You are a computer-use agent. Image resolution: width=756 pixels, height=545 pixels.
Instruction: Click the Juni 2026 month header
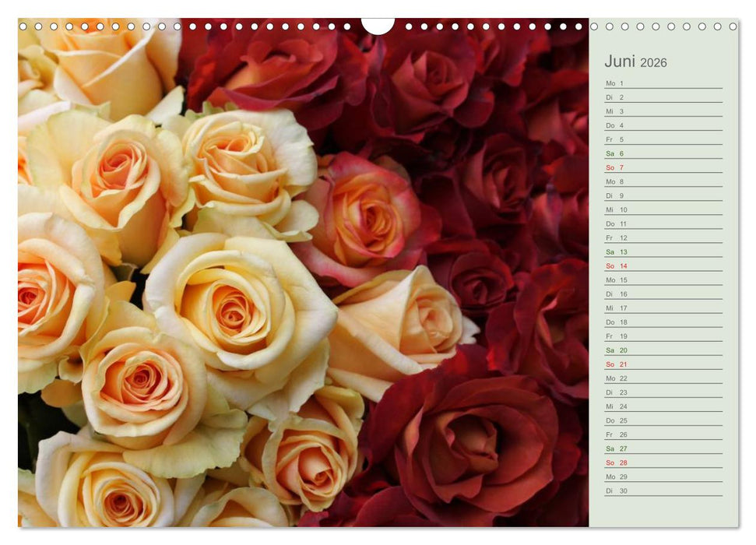click(635, 61)
